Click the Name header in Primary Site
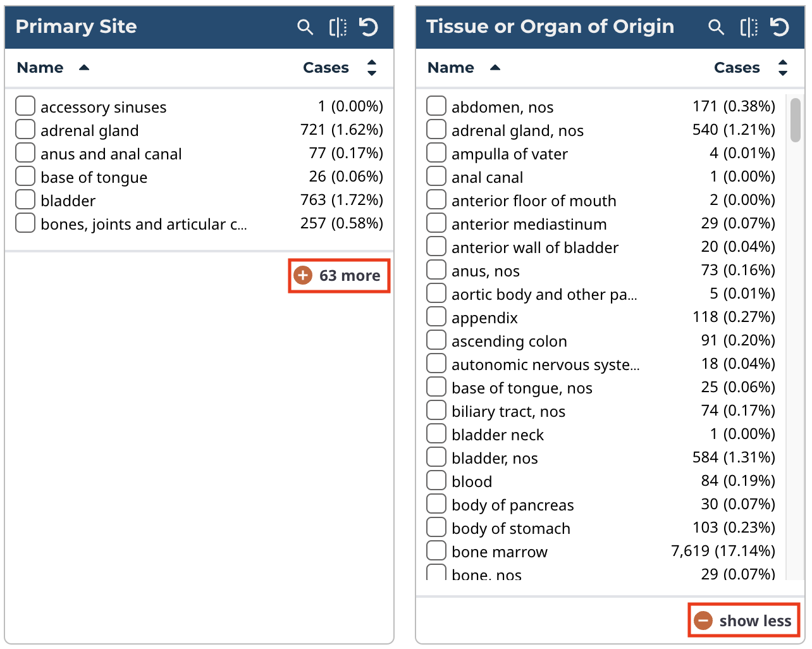Viewport: 812px width, 649px height. point(40,68)
